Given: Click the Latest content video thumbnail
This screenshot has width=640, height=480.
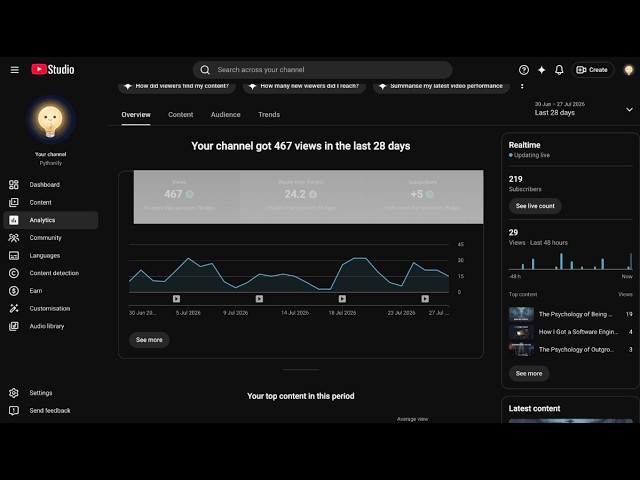Looking at the screenshot, I should (571, 420).
